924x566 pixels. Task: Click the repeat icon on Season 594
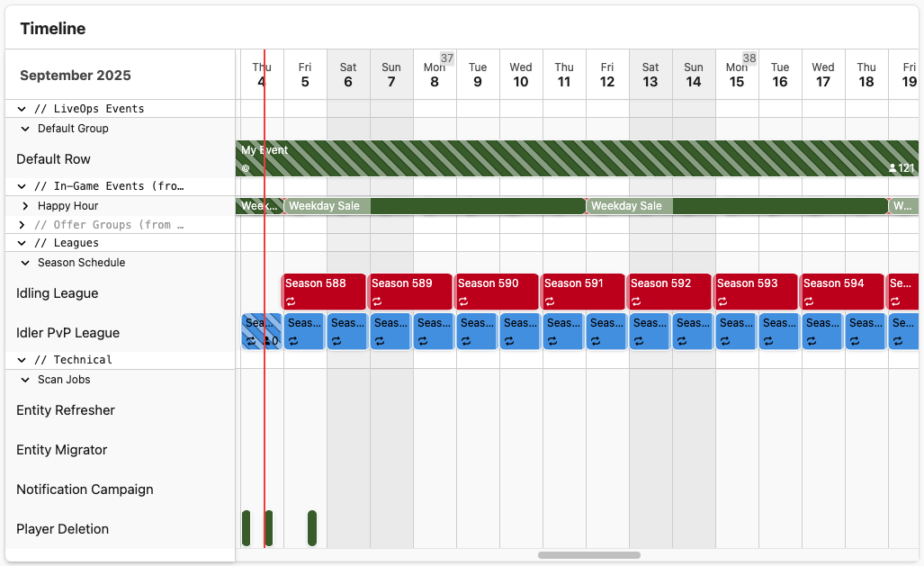click(809, 301)
